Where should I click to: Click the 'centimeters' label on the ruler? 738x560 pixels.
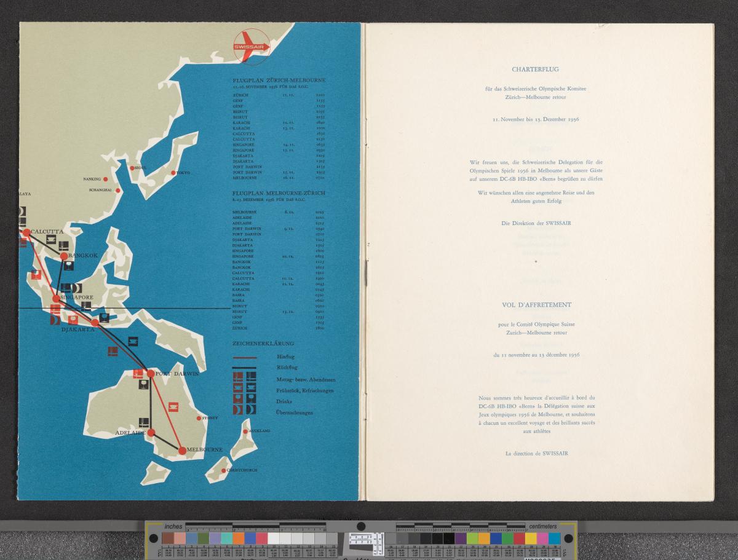tap(542, 526)
